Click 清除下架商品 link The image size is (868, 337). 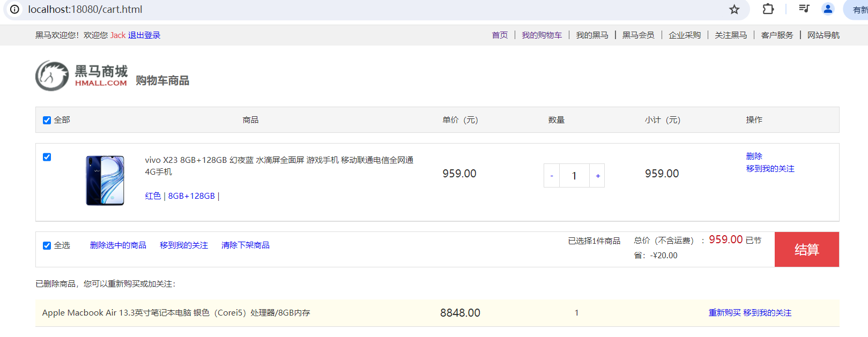click(245, 245)
